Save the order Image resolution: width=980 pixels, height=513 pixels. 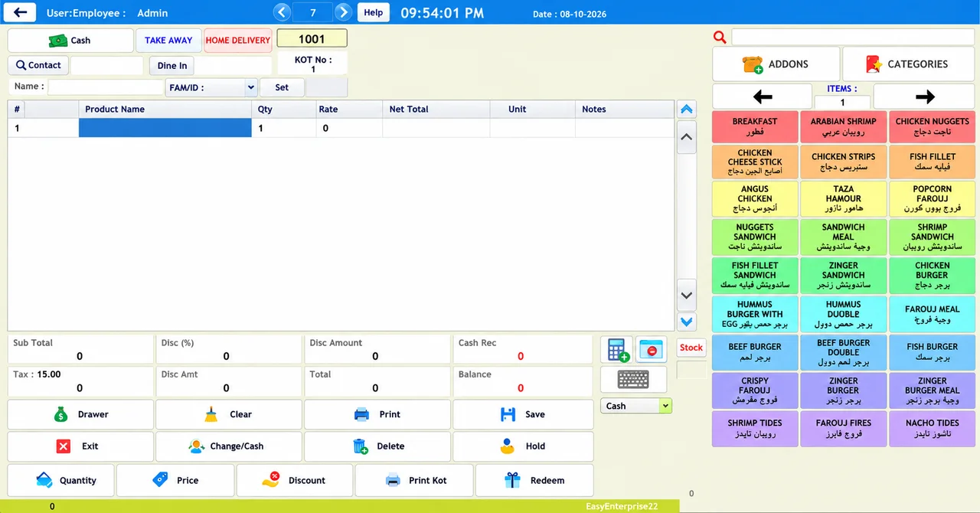coord(523,414)
